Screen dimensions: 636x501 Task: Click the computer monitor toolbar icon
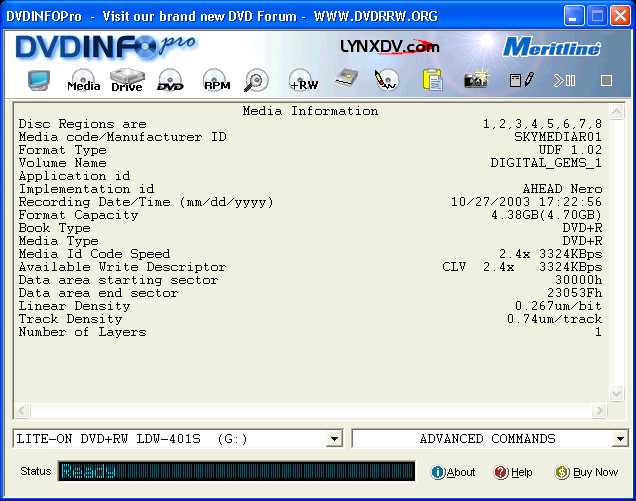(x=39, y=80)
